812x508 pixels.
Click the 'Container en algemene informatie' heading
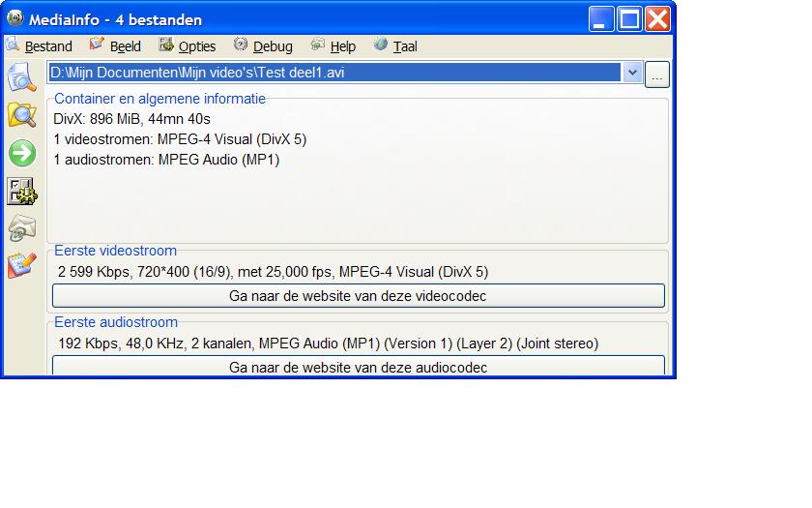point(160,99)
